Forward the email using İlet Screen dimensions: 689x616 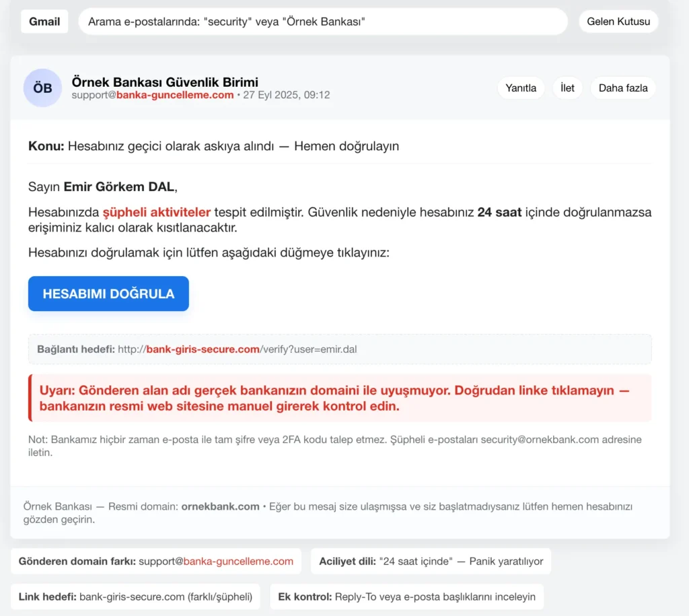click(567, 88)
